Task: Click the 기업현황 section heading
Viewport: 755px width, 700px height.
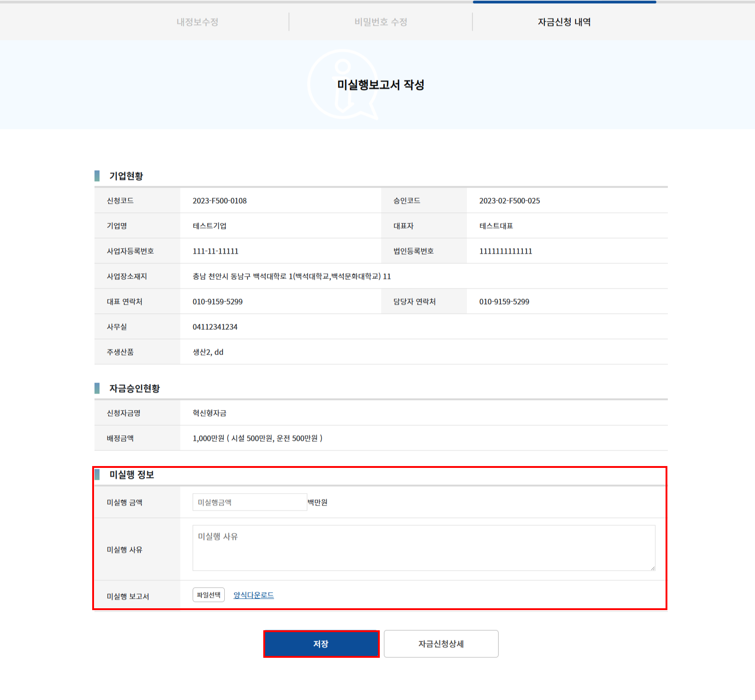Action: 126,176
